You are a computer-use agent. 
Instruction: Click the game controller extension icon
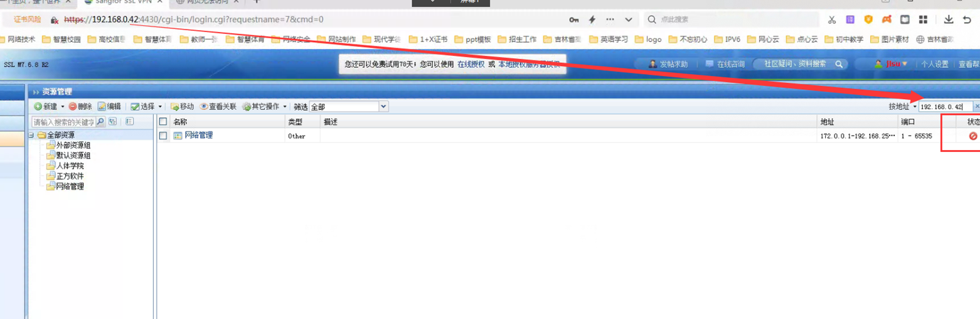(x=887, y=19)
